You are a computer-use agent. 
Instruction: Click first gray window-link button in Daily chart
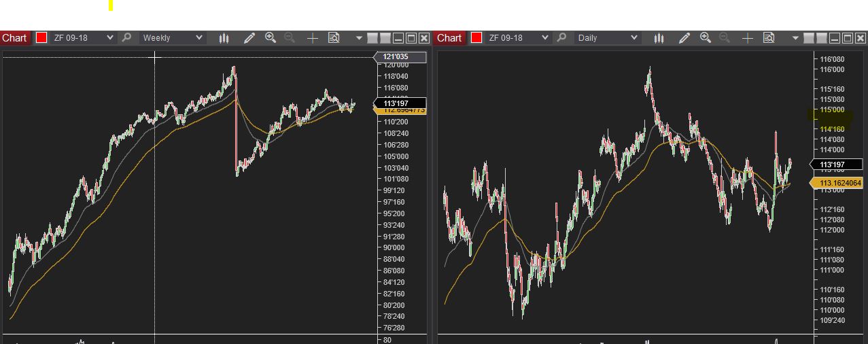pos(808,38)
